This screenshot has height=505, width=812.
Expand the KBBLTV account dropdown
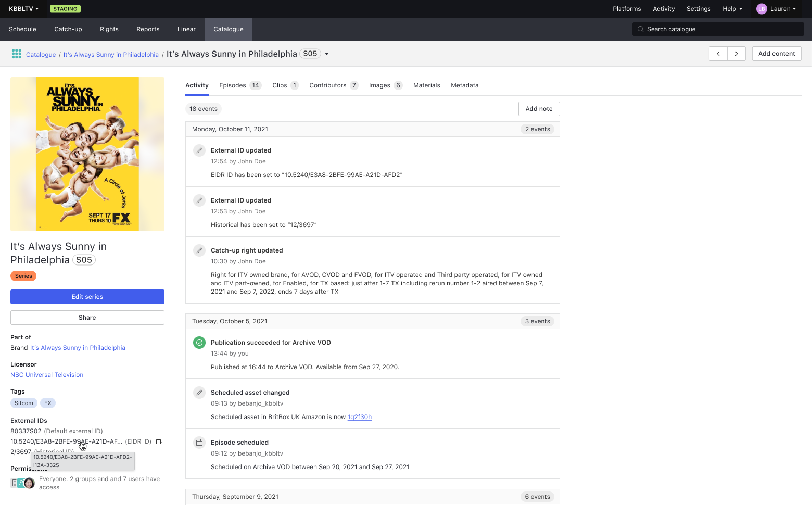(24, 9)
